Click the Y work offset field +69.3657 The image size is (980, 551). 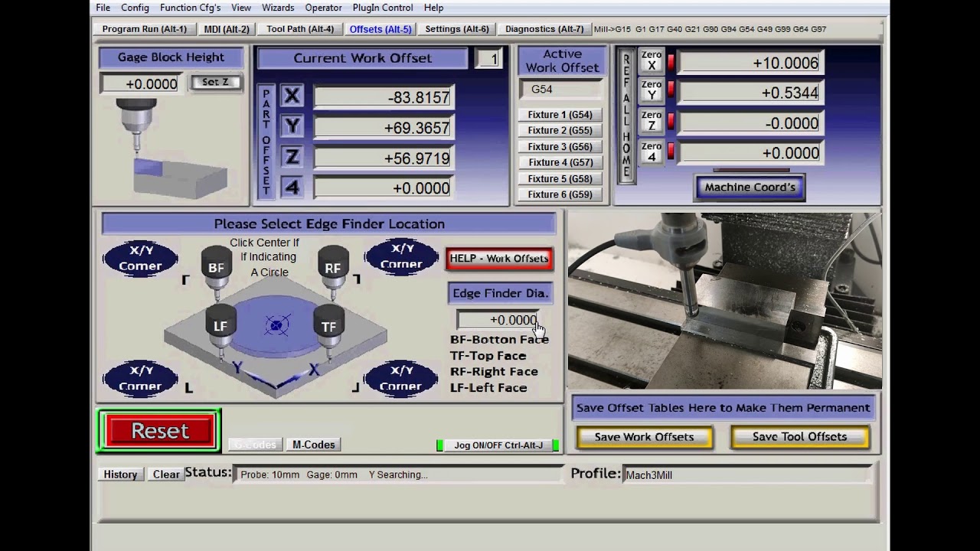(x=384, y=128)
